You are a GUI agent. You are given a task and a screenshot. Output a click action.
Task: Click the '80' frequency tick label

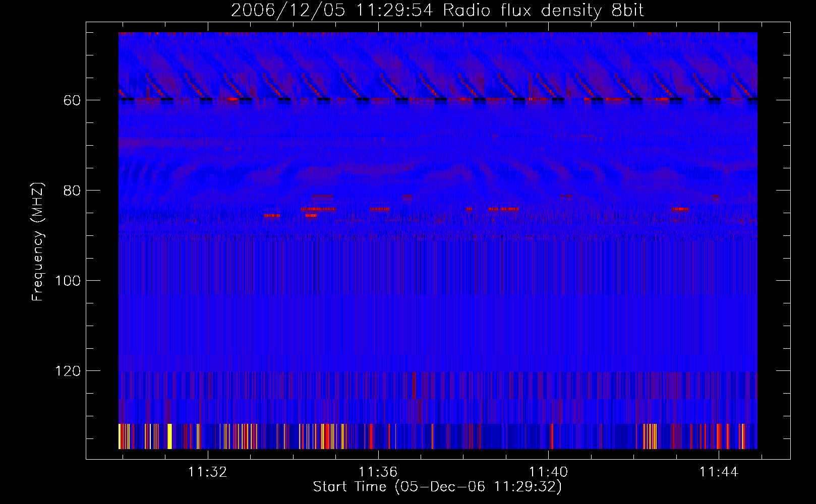click(x=72, y=191)
